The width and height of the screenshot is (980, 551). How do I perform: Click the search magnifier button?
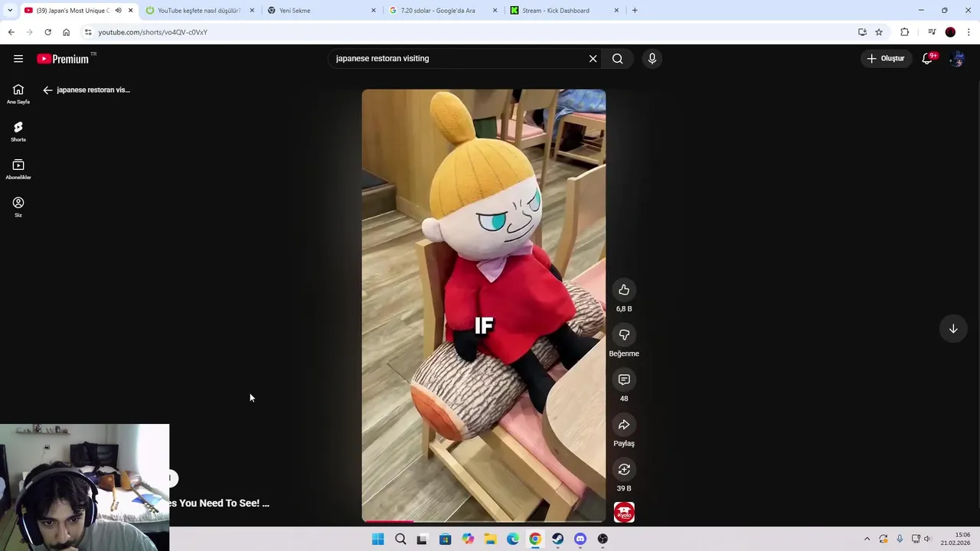618,59
